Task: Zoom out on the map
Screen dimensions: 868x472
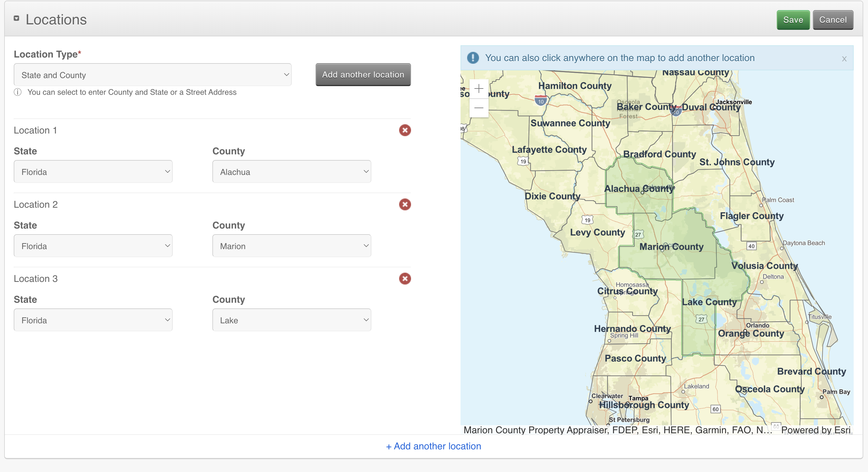Action: coord(478,108)
